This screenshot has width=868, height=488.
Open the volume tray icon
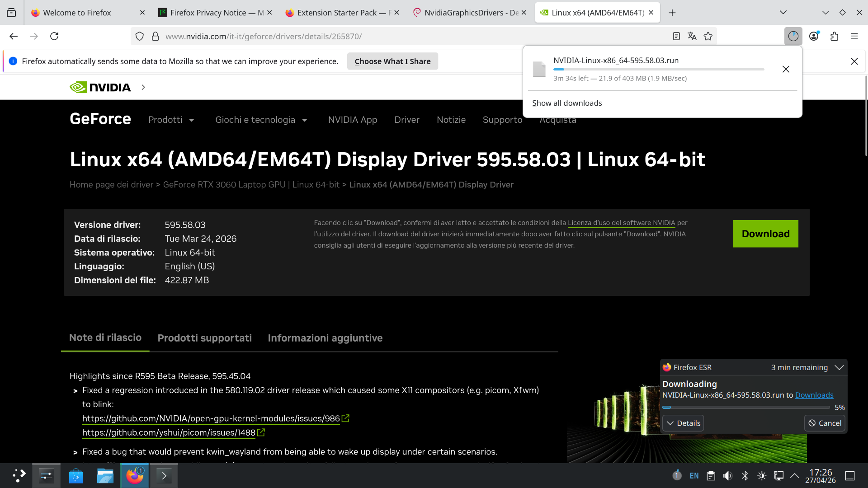tap(728, 475)
